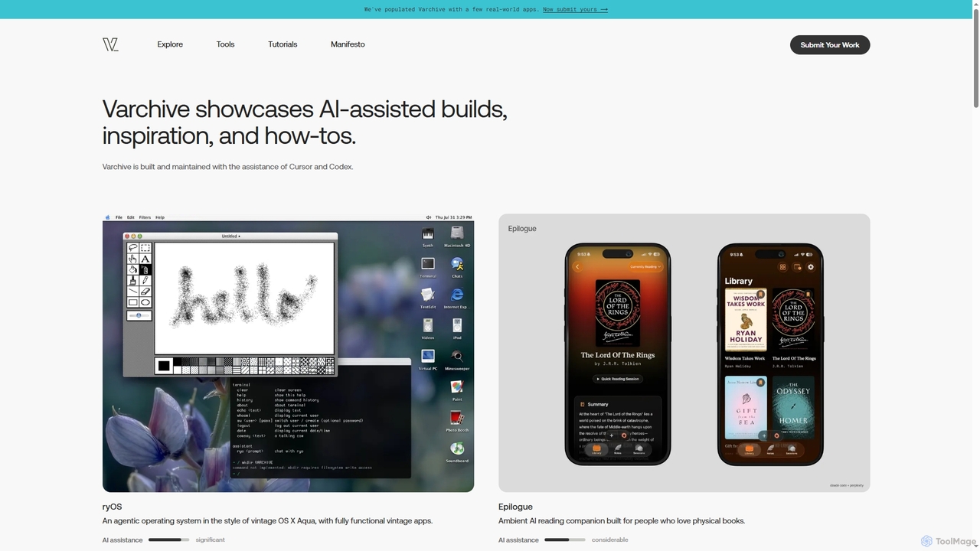The width and height of the screenshot is (980, 551).
Task: Open the Edit menu in ryOS
Action: (131, 217)
